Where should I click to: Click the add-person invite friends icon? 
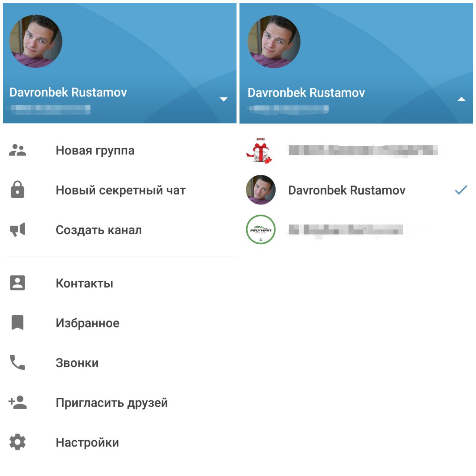[17, 402]
